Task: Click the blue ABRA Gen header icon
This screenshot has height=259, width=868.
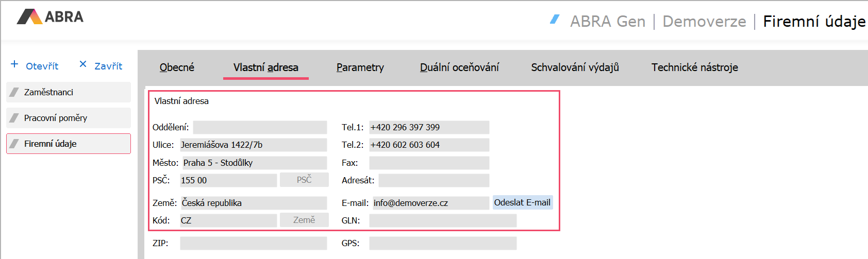Action: [x=555, y=20]
